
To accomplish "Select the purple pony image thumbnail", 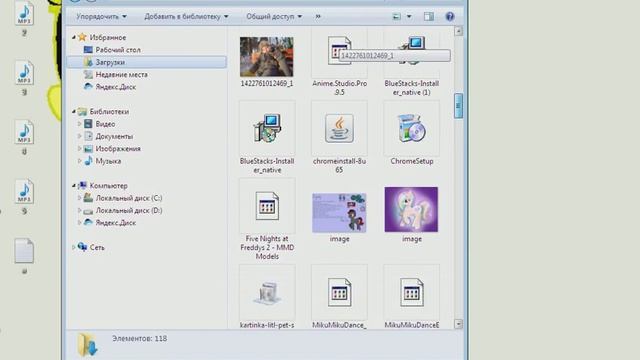I will pyautogui.click(x=411, y=209).
